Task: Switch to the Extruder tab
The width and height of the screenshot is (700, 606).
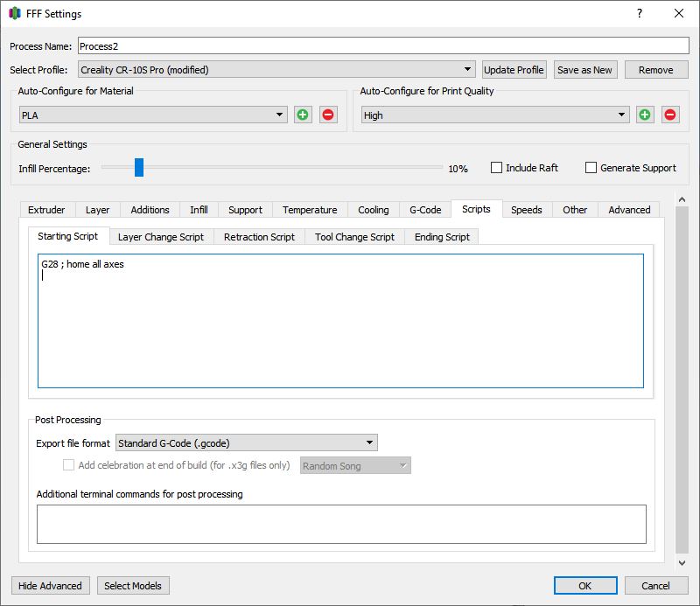Action: [x=46, y=210]
